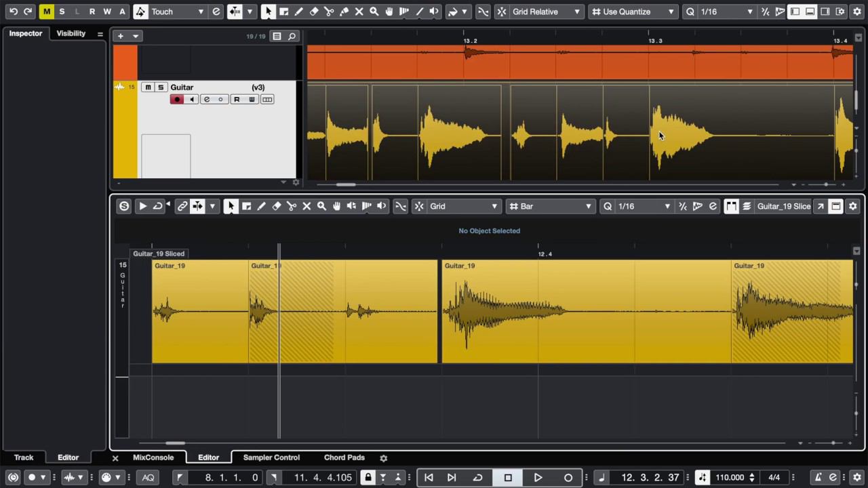Image resolution: width=868 pixels, height=488 pixels.
Task: Toggle Solo on the Guitar track
Action: (x=161, y=87)
